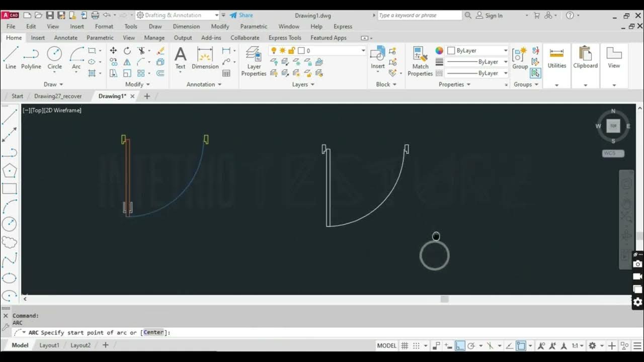This screenshot has height=362, width=644.
Task: Select the Circle tool
Action: (54, 55)
